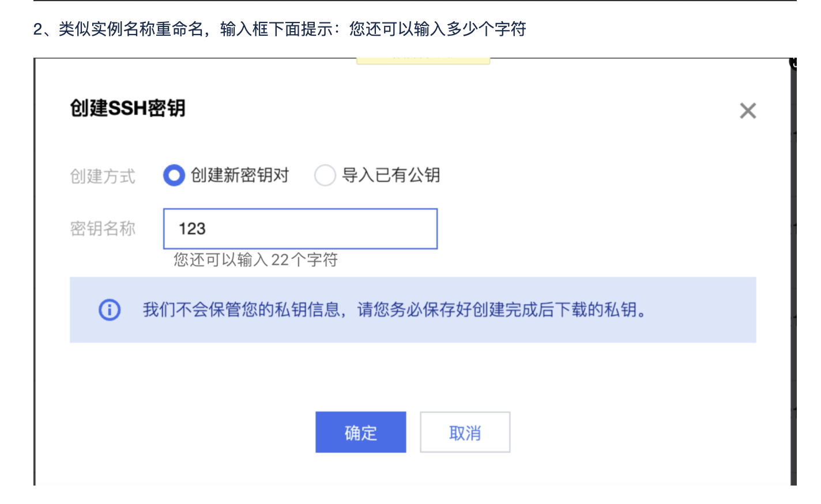
Task: Focus the 密钥名称 input field
Action: (300, 229)
